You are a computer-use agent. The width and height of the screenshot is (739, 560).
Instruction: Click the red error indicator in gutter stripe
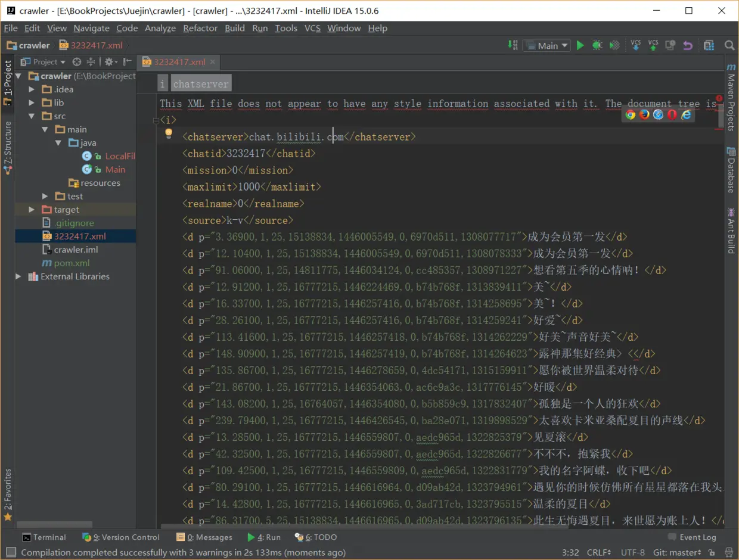[719, 98]
